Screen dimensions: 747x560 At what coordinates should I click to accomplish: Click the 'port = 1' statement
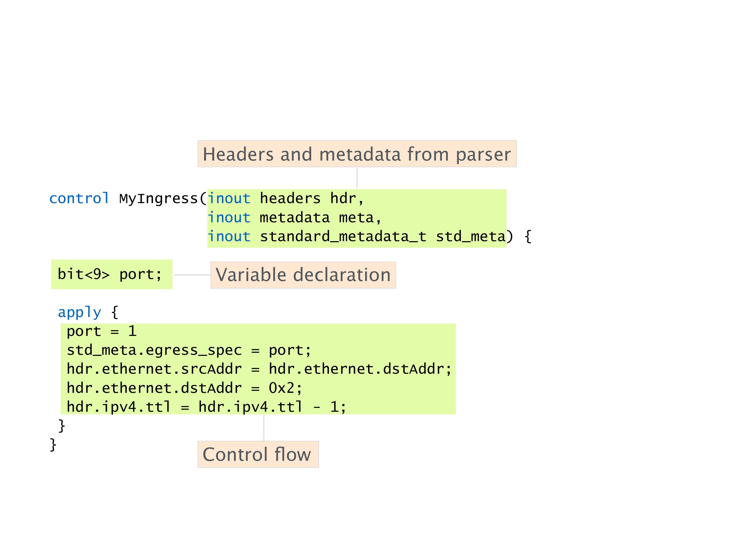(x=102, y=331)
